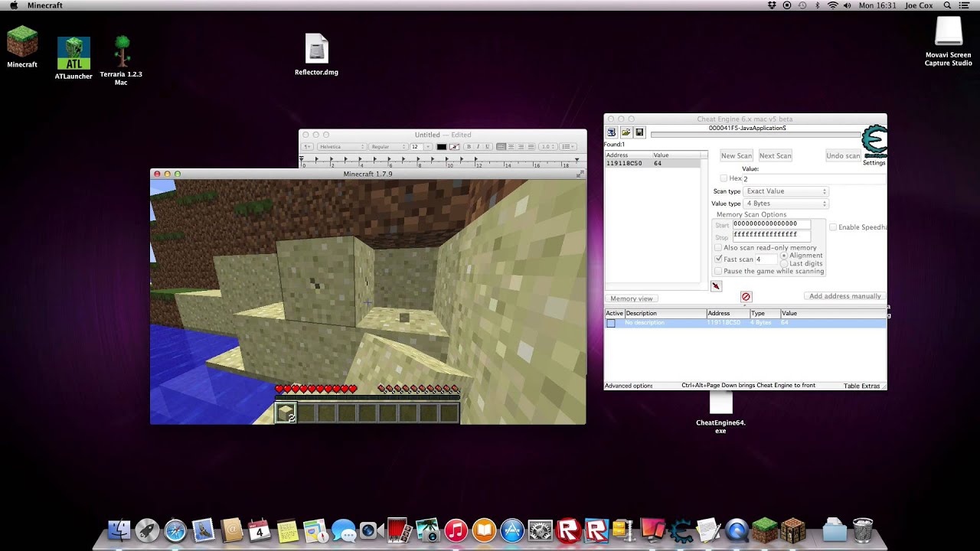
Task: Open iBooks in the dock
Action: 484,530
